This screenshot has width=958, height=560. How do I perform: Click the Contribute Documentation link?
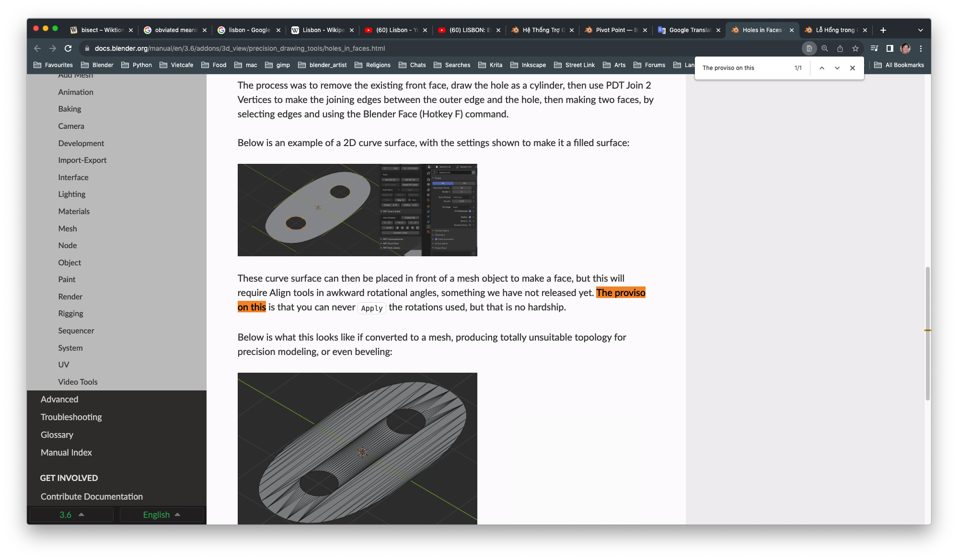tap(92, 497)
